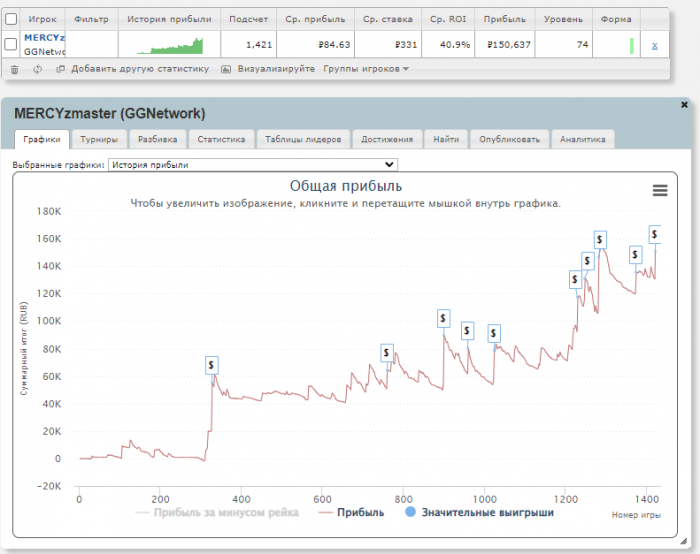The height and width of the screenshot is (554, 700).
Task: Close the MERCYzmaster panel
Action: click(x=684, y=104)
